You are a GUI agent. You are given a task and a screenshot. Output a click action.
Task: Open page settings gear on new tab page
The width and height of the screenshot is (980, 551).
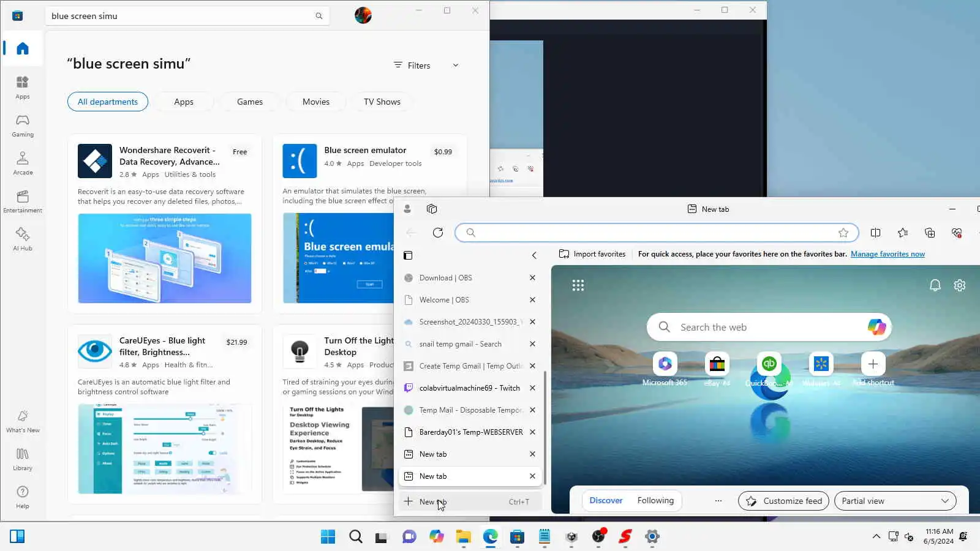(x=960, y=285)
